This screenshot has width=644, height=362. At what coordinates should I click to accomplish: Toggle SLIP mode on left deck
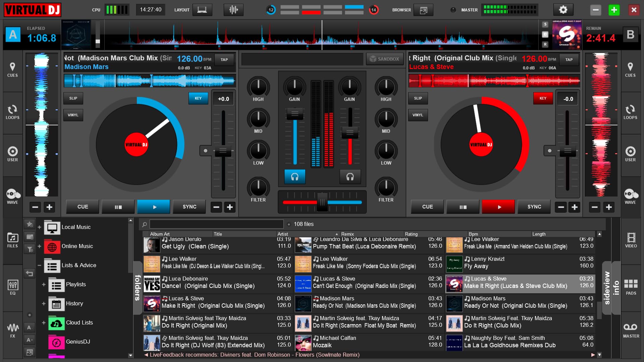tap(73, 98)
